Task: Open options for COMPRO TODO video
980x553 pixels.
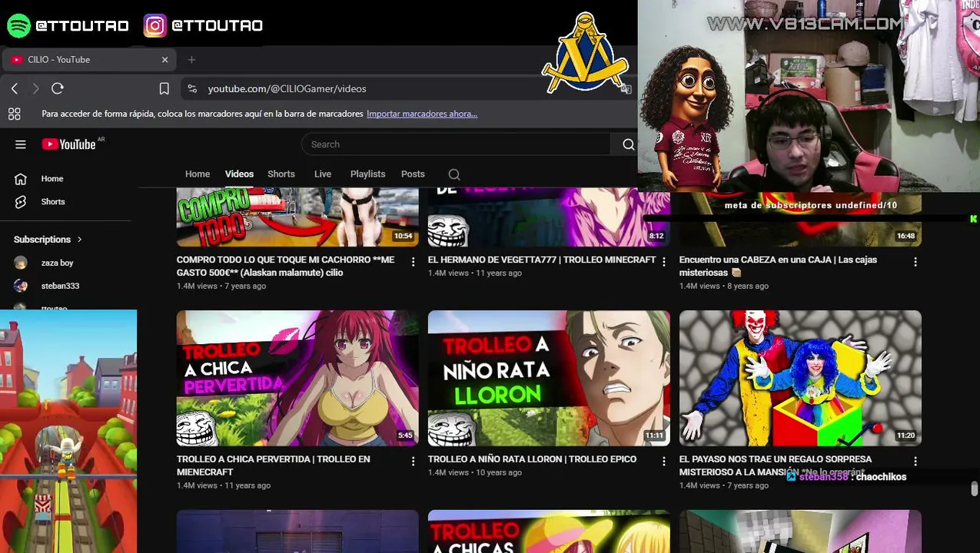Action: (413, 262)
